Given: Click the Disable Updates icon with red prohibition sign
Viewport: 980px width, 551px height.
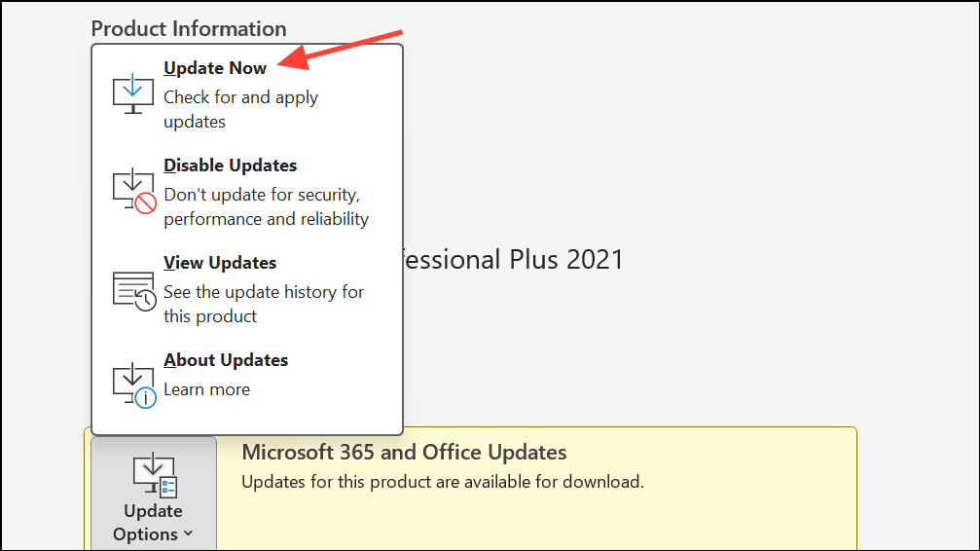Looking at the screenshot, I should tap(133, 191).
